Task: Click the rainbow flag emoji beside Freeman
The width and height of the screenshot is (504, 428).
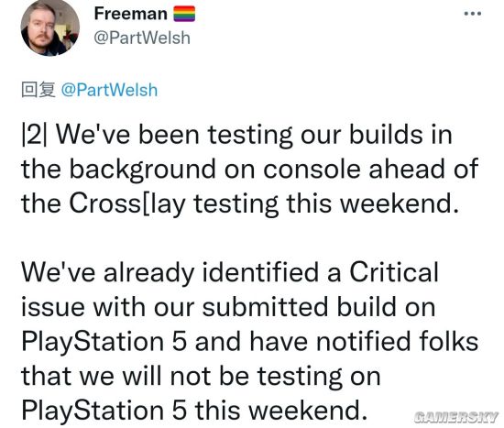Action: tap(184, 14)
